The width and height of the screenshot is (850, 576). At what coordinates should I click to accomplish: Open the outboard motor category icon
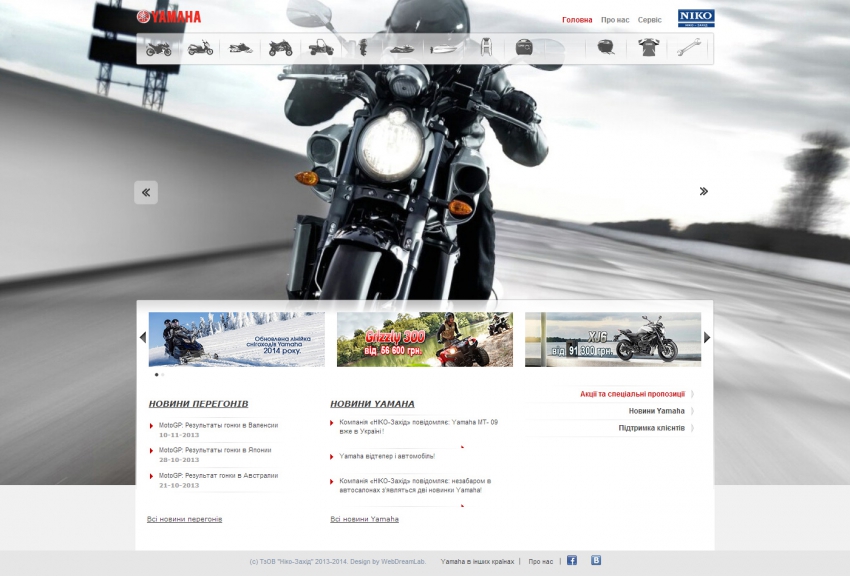[x=363, y=47]
